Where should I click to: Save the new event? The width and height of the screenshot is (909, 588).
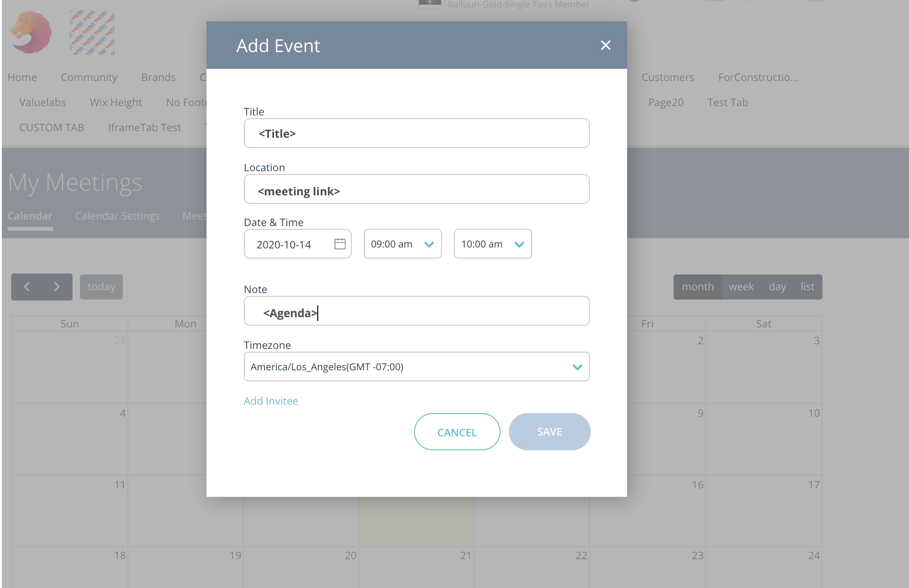point(549,432)
